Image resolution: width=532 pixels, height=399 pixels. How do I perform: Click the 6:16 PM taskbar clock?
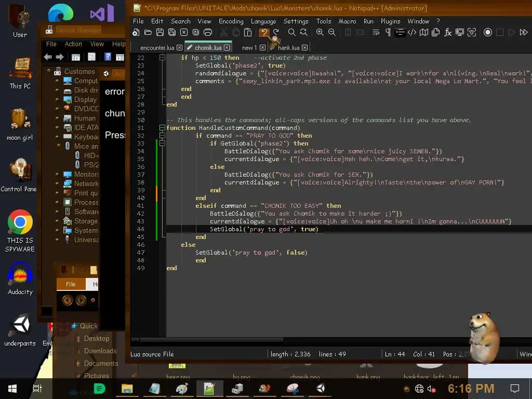pyautogui.click(x=471, y=389)
